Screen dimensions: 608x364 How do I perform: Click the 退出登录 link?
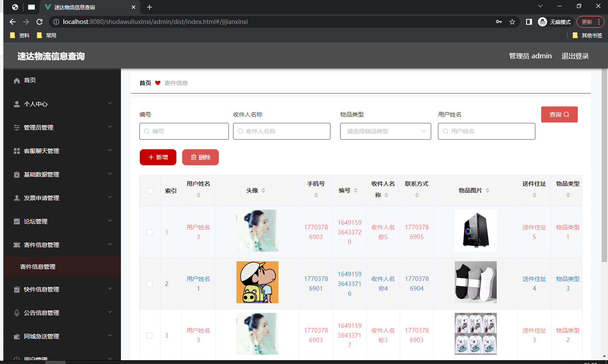tap(575, 56)
